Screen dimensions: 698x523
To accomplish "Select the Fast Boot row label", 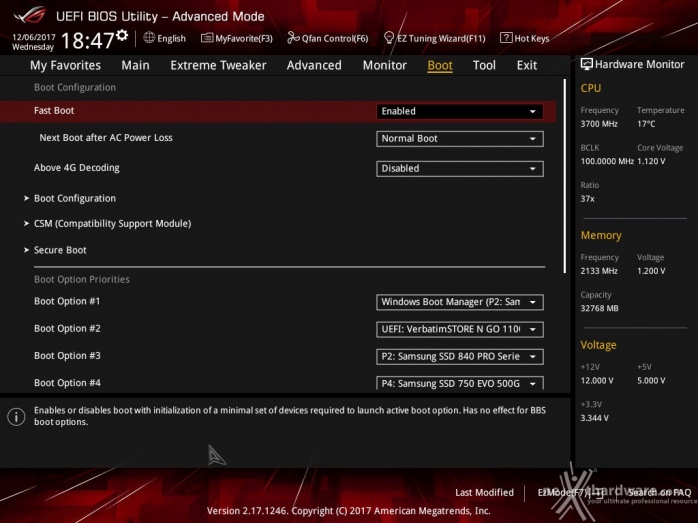I will [54, 110].
